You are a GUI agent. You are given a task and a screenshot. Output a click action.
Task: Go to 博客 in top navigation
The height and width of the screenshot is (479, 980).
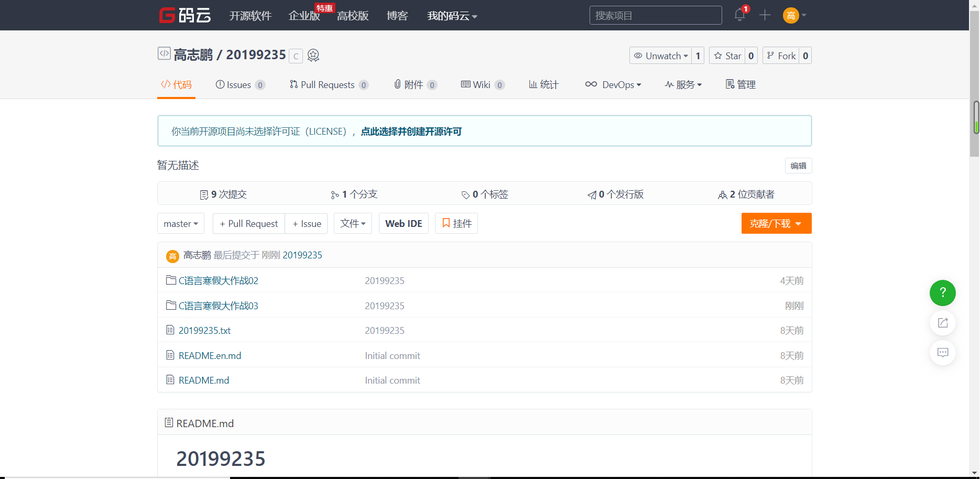click(x=397, y=16)
